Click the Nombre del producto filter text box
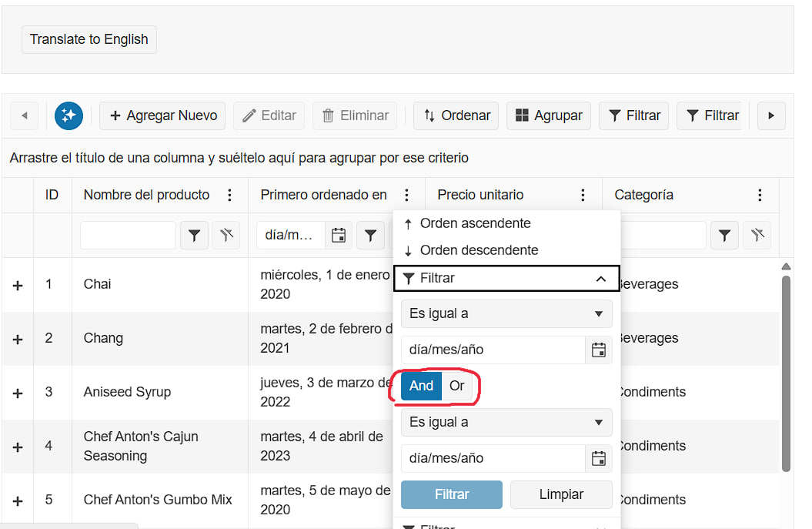This screenshot has height=529, width=812. (x=128, y=236)
